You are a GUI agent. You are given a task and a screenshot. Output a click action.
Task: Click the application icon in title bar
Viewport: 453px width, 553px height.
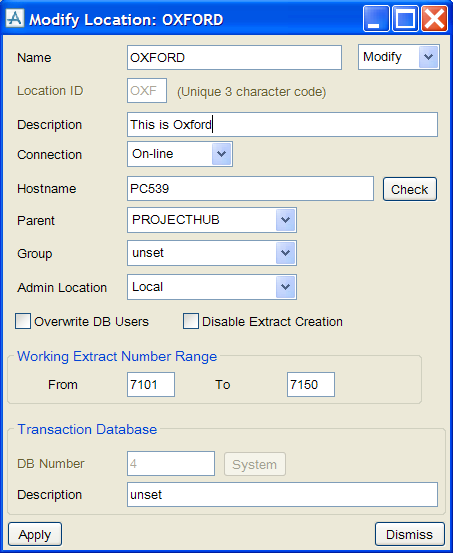click(15, 18)
